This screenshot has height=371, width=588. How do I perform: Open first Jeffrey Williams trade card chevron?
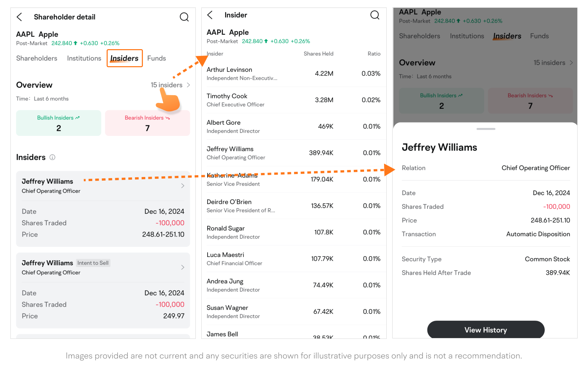pyautogui.click(x=182, y=186)
